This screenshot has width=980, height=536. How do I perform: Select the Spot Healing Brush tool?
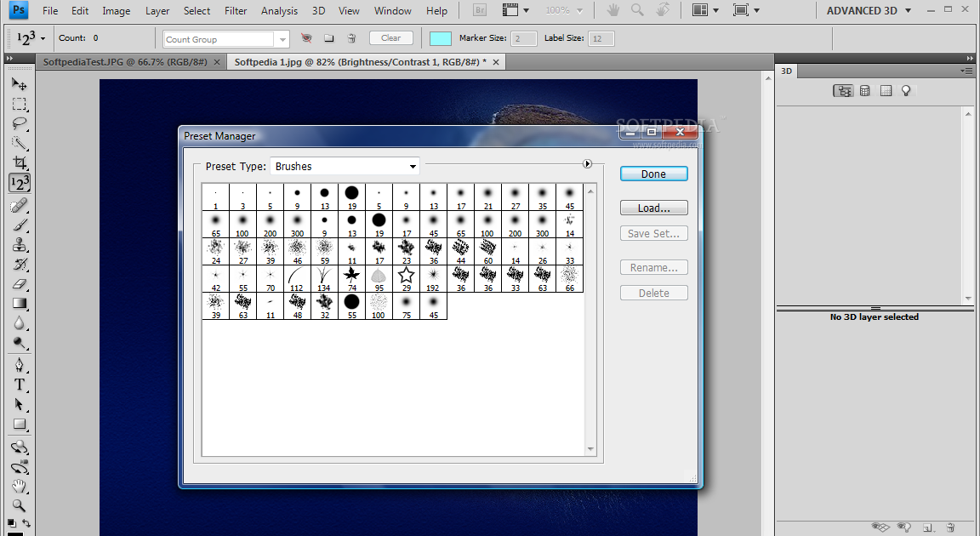[x=20, y=205]
